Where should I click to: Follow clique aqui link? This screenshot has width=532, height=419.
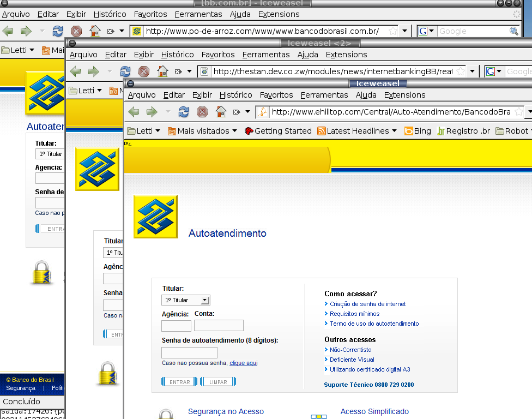pos(244,363)
